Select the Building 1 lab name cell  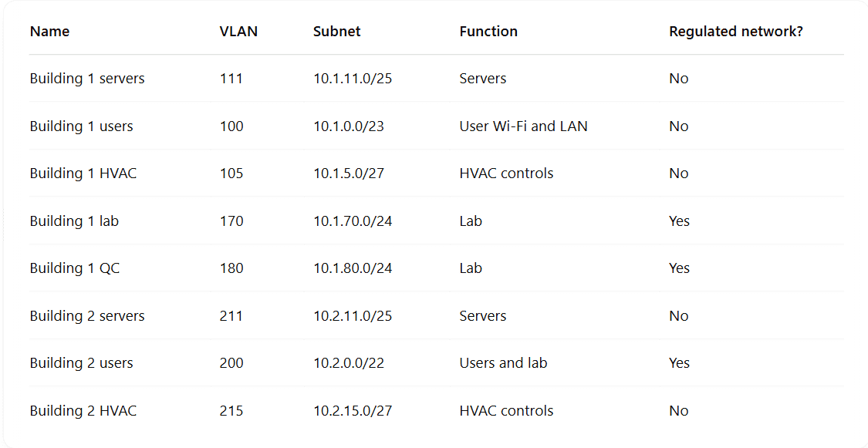[x=74, y=221]
